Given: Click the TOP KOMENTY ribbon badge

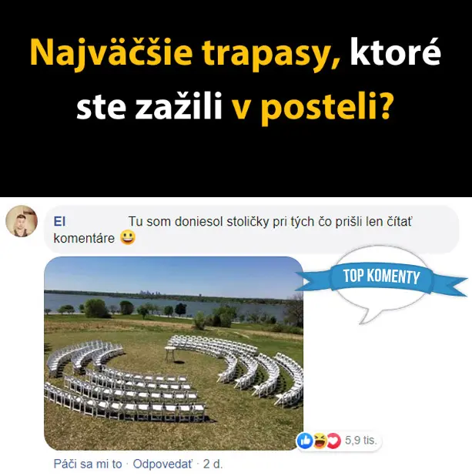Looking at the screenshot, I should 382,277.
